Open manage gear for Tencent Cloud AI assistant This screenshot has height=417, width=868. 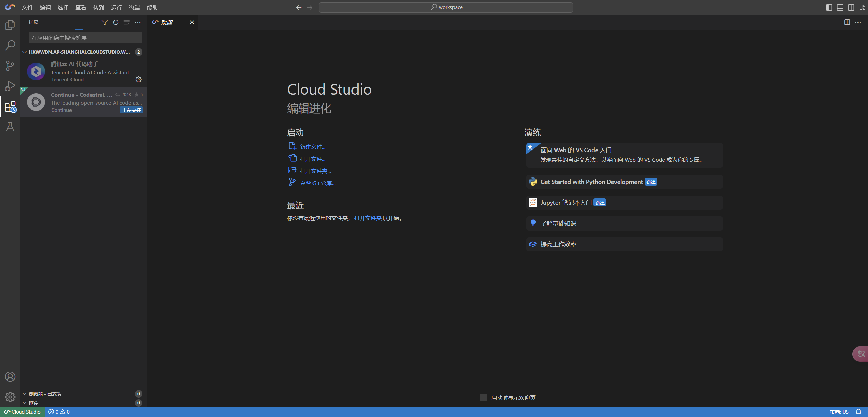[139, 79]
